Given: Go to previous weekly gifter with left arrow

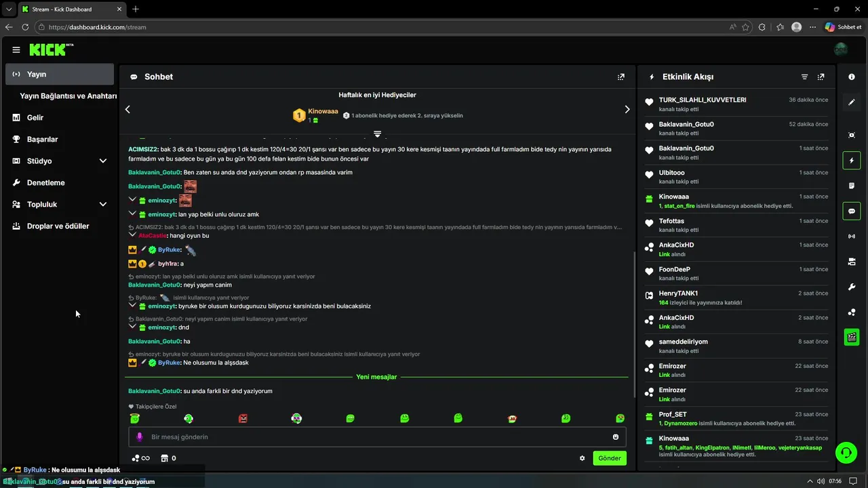Looking at the screenshot, I should (x=127, y=109).
